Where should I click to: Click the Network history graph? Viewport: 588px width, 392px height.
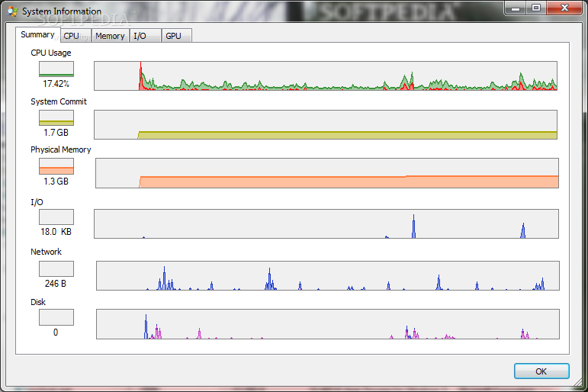coord(327,276)
